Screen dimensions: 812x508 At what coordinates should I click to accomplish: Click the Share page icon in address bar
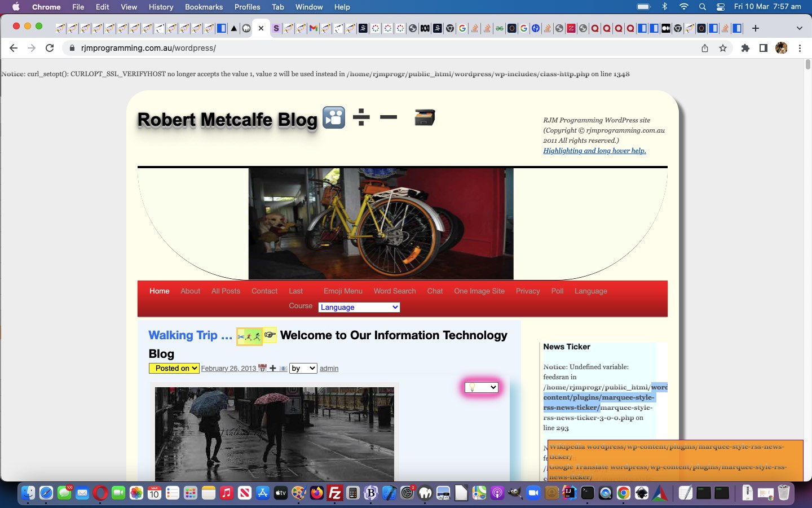click(x=704, y=48)
